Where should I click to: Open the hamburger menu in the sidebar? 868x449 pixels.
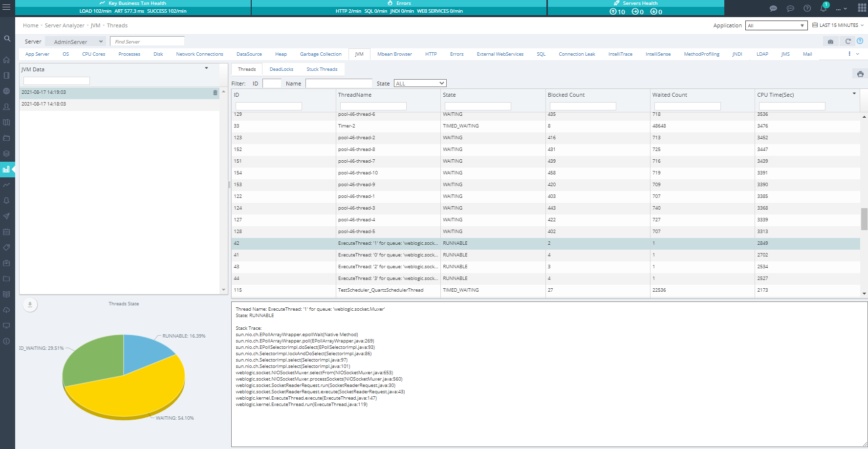(7, 8)
